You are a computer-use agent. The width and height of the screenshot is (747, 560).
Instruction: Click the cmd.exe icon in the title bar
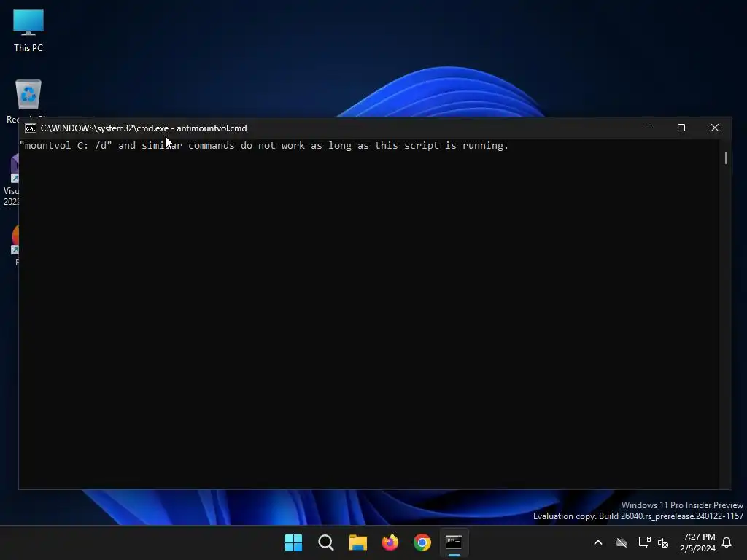pos(31,128)
